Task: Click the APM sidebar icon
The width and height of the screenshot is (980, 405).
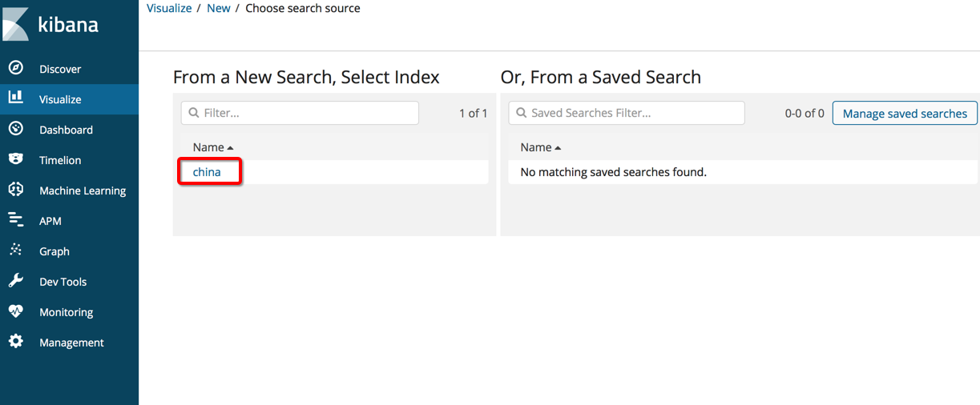Action: pyautogui.click(x=16, y=220)
